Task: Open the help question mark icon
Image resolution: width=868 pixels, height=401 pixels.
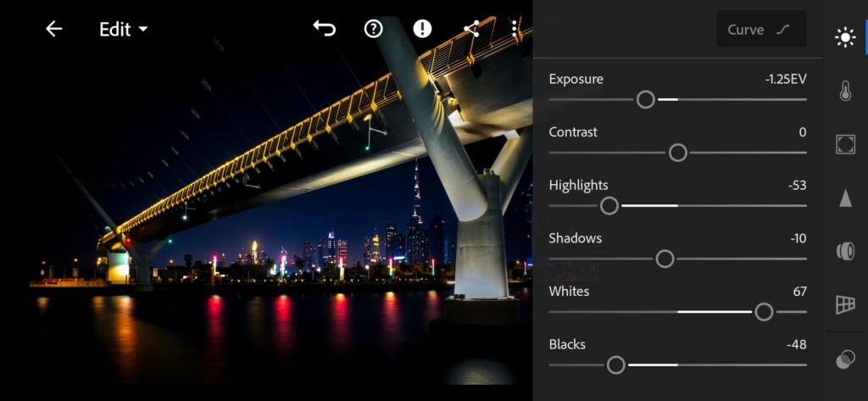Action: [374, 29]
